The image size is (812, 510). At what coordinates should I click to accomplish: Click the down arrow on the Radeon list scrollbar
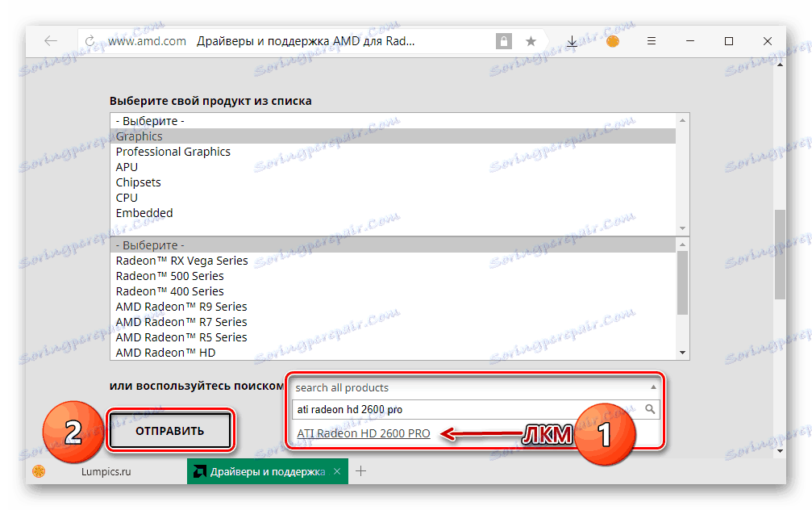[x=684, y=350]
